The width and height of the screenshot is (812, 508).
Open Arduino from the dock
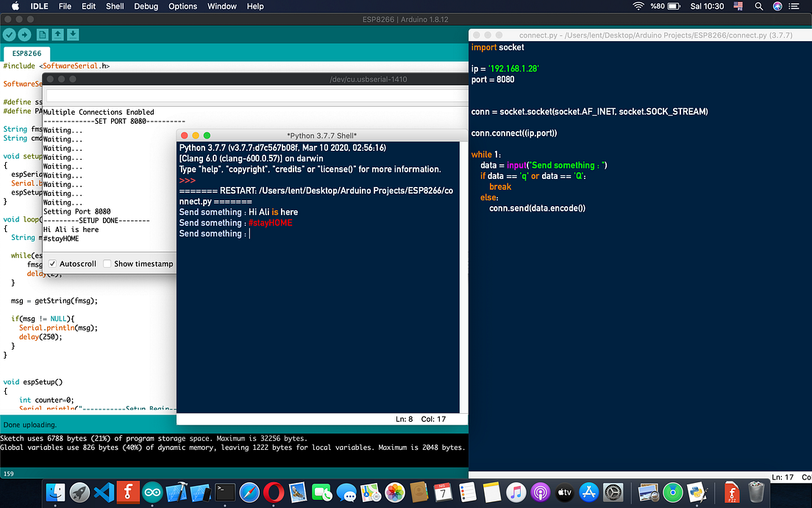[153, 492]
